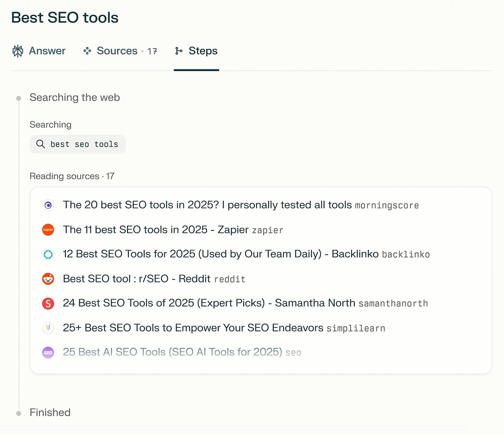The height and width of the screenshot is (435, 504).
Task: Click the 'morningscore' domain label
Action: (387, 206)
